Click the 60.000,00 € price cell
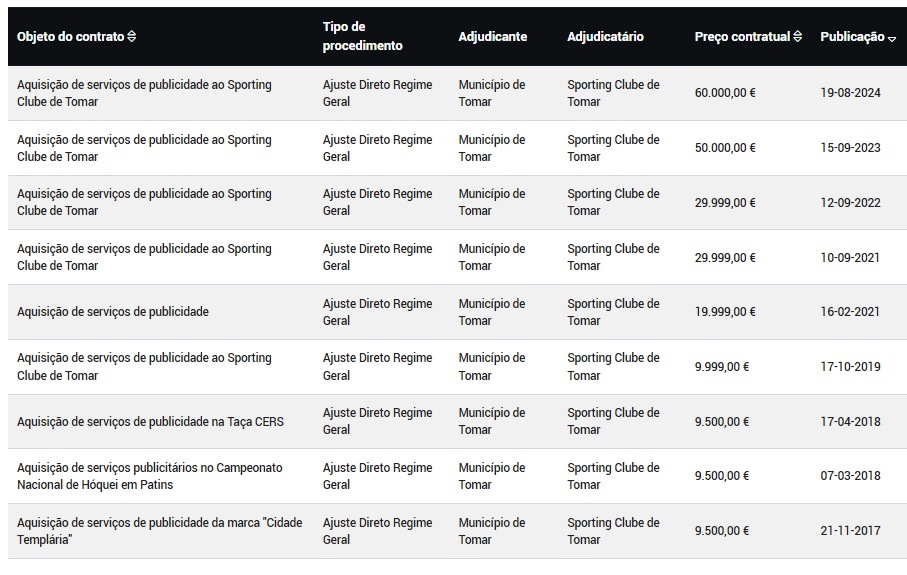Viewport: 907px width, 575px height. point(725,93)
